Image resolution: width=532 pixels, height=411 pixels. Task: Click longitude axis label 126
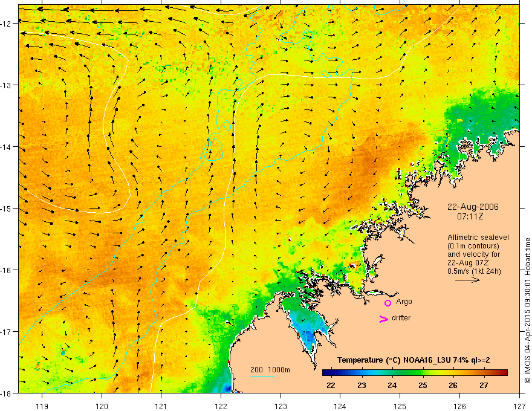tap(459, 406)
